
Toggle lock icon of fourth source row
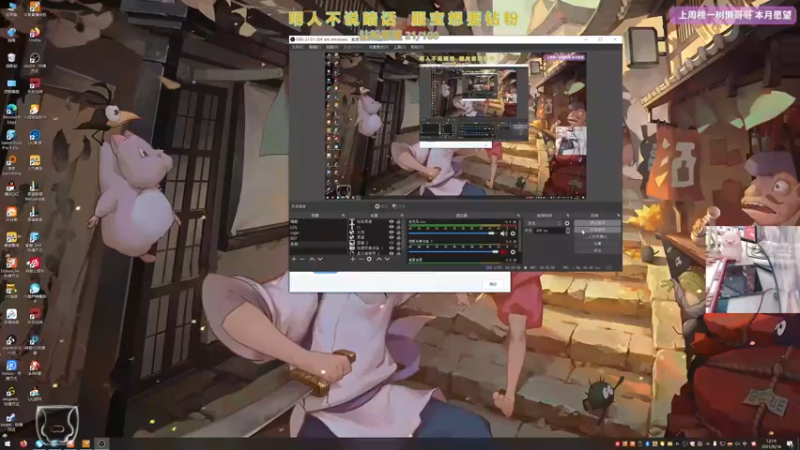point(398,237)
